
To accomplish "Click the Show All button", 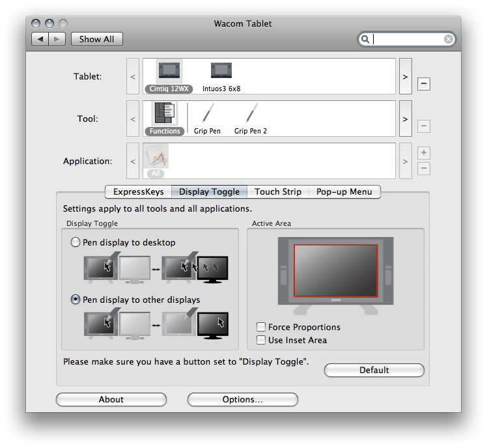I will (x=96, y=39).
